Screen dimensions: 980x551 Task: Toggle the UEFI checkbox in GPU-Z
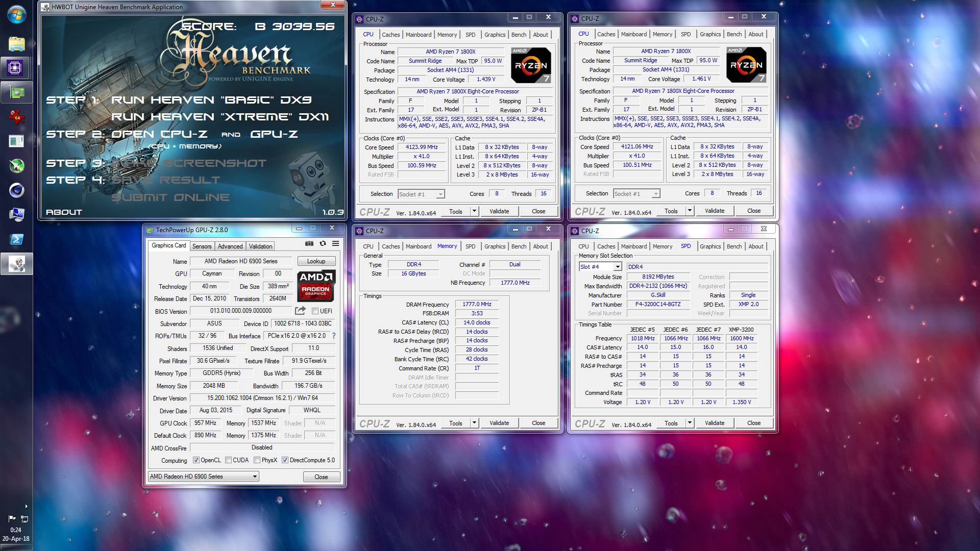point(315,311)
